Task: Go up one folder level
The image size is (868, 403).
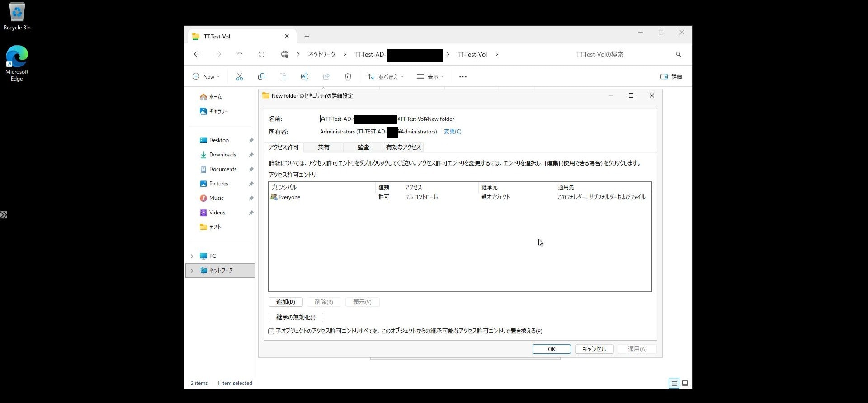Action: tap(240, 54)
